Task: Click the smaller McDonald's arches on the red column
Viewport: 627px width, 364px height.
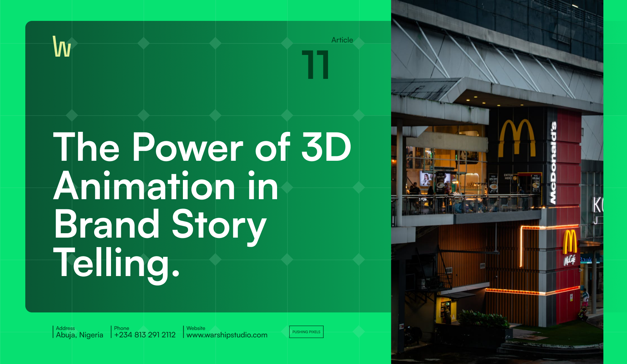Action: point(570,240)
